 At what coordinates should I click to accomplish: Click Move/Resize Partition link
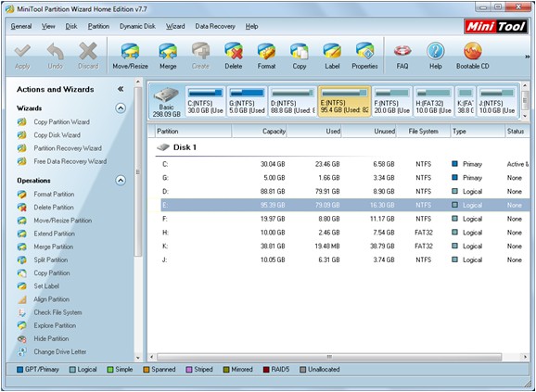(x=62, y=221)
